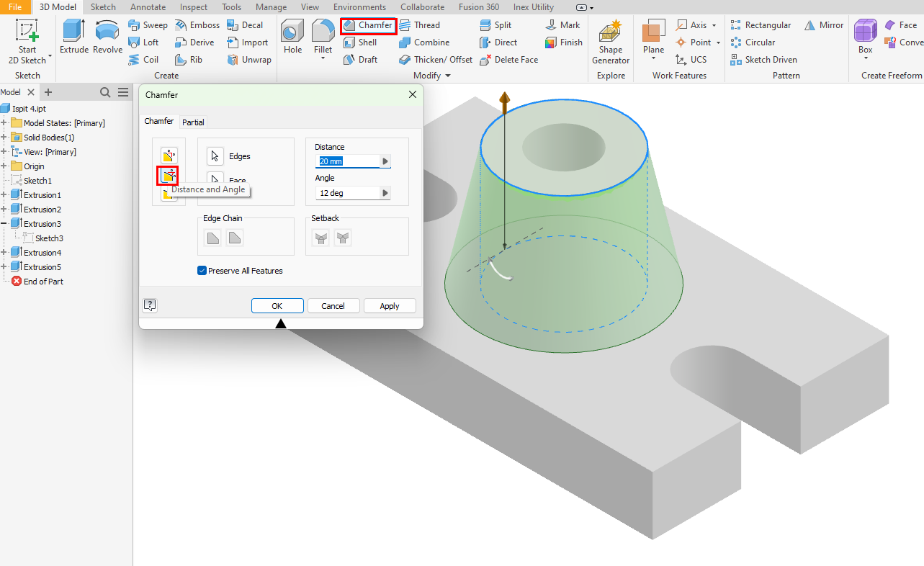Open the Sketch ribbon tab
This screenshot has height=566, width=924.
click(103, 7)
